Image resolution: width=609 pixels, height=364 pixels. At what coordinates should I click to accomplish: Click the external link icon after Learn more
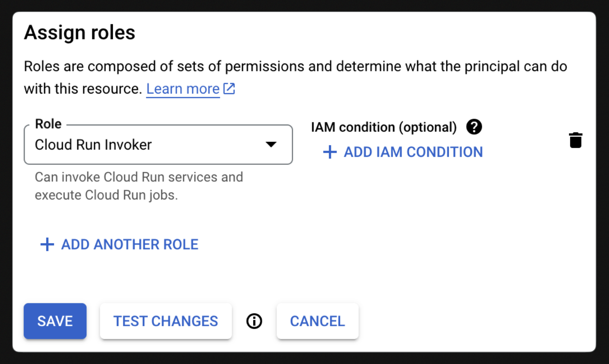[229, 89]
